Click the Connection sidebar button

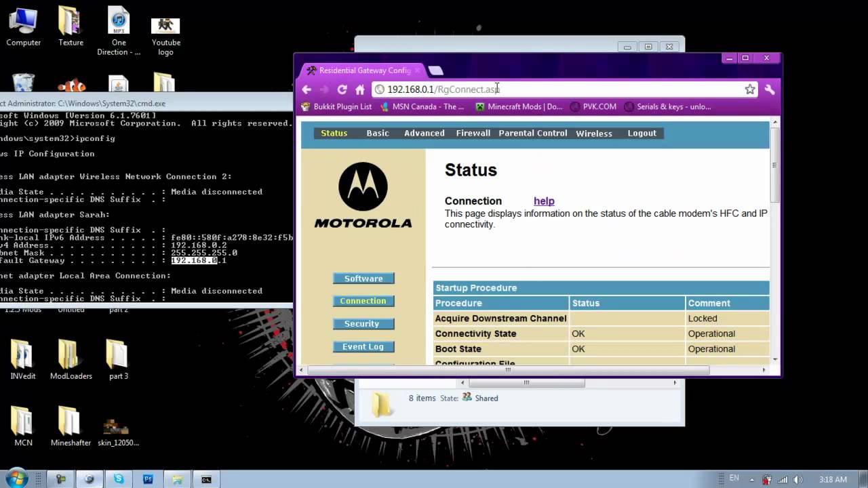click(x=363, y=301)
